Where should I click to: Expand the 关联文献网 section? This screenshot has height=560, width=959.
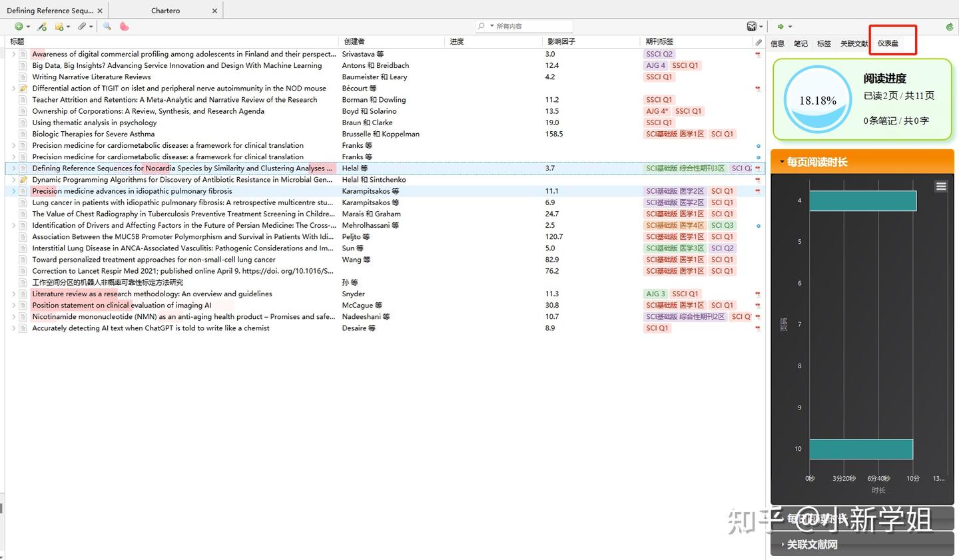[x=862, y=545]
